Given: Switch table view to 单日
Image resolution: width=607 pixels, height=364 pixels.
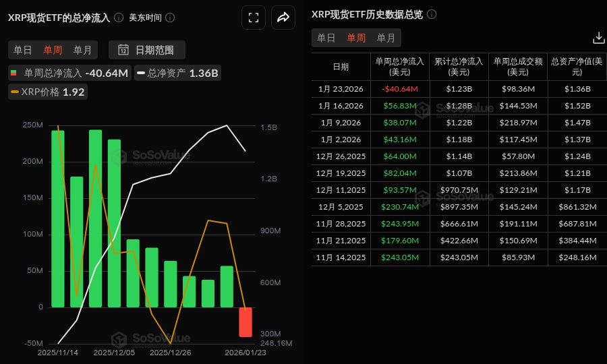Looking at the screenshot, I should point(326,38).
